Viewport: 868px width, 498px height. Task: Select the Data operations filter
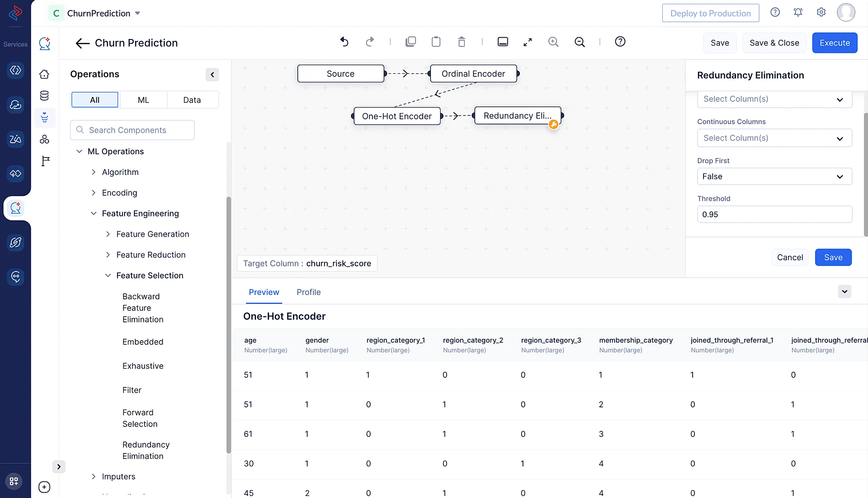click(x=192, y=100)
